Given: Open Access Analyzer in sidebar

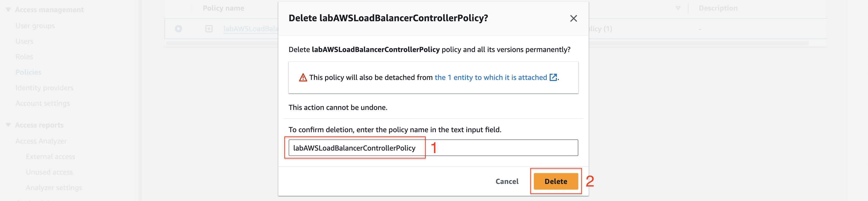Looking at the screenshot, I should coord(41,141).
